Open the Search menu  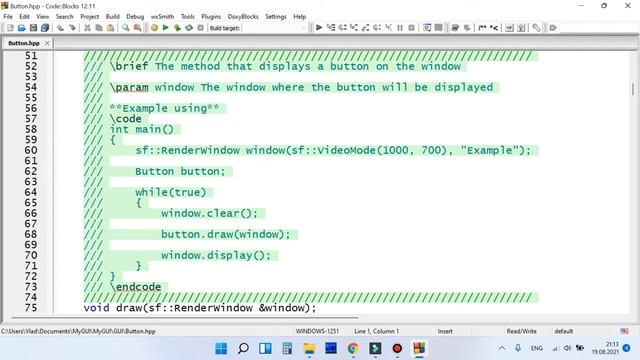(x=64, y=16)
